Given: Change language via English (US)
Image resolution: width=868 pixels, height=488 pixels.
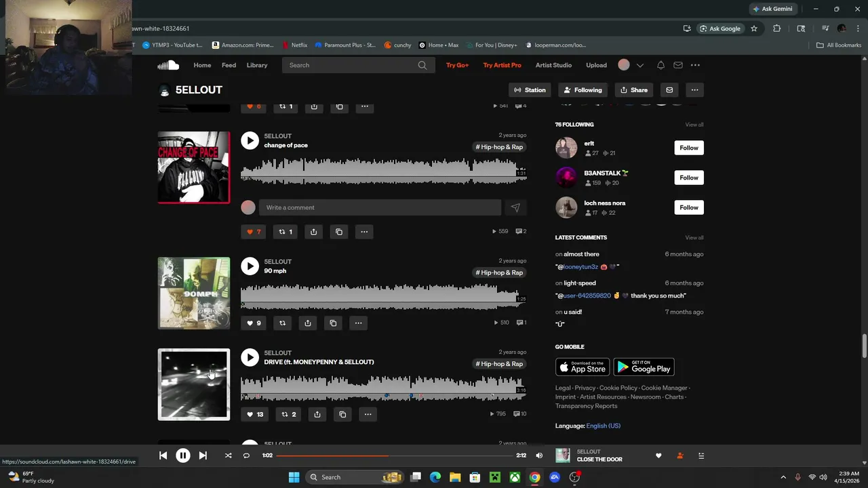Looking at the screenshot, I should point(603,426).
